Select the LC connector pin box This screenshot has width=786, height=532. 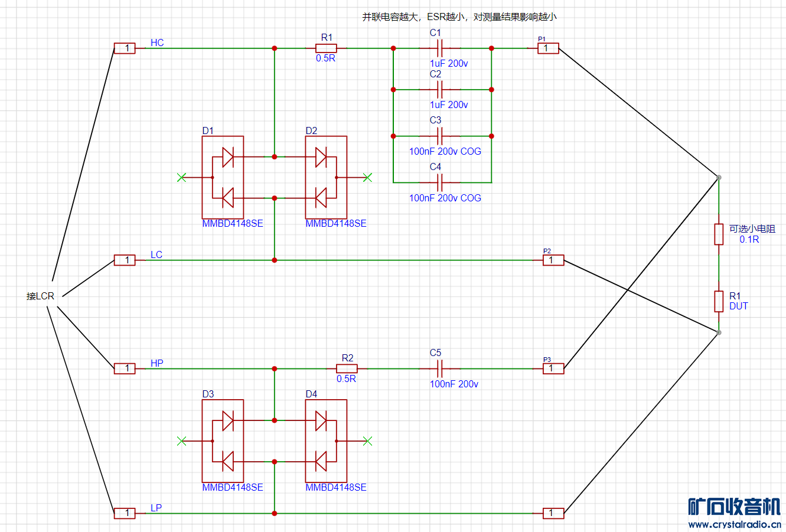coord(125,260)
